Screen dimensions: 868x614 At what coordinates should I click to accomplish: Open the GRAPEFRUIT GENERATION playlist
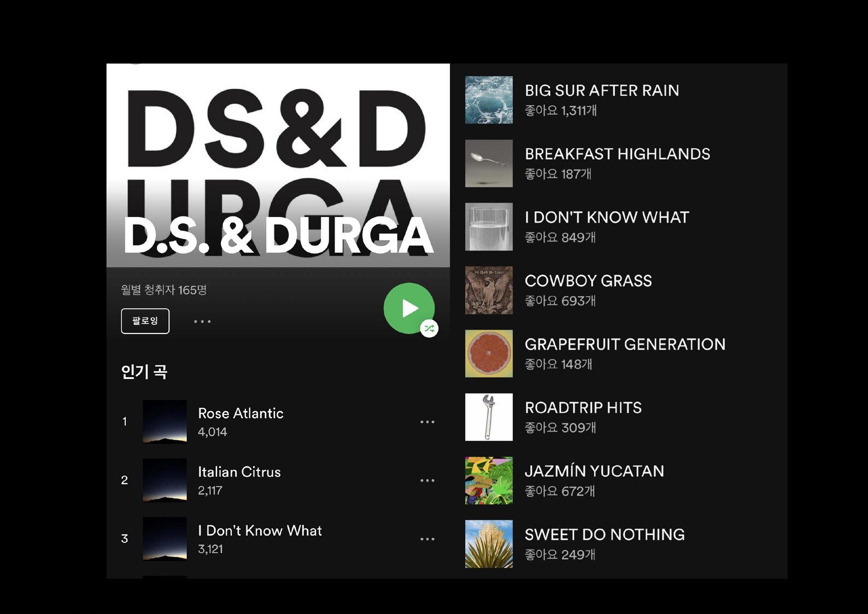click(625, 344)
